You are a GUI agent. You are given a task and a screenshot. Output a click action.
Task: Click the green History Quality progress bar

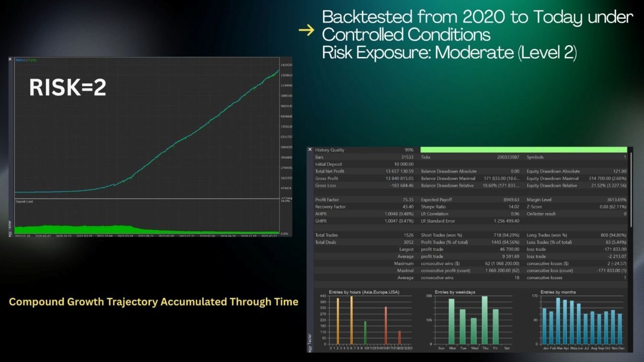click(x=524, y=150)
